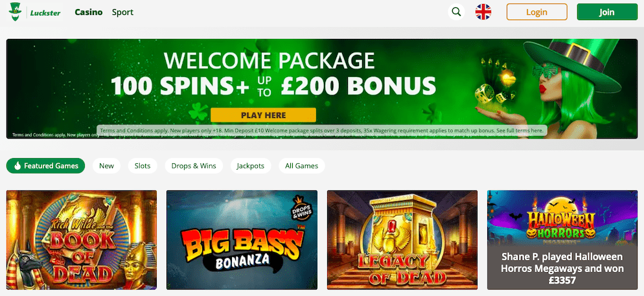The width and height of the screenshot is (644, 296).
Task: Click the Login button
Action: (537, 12)
